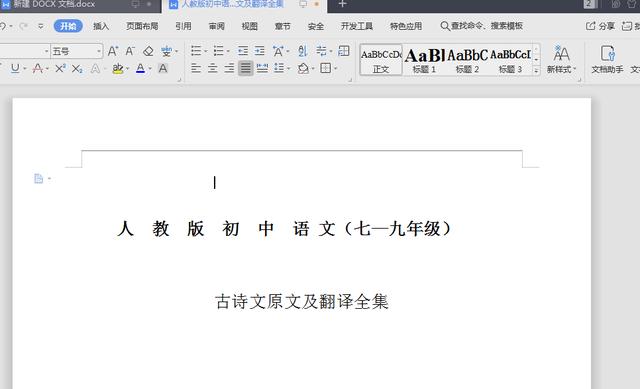Image resolution: width=640 pixels, height=389 pixels.
Task: Apply a bulleted list
Action: point(196,51)
